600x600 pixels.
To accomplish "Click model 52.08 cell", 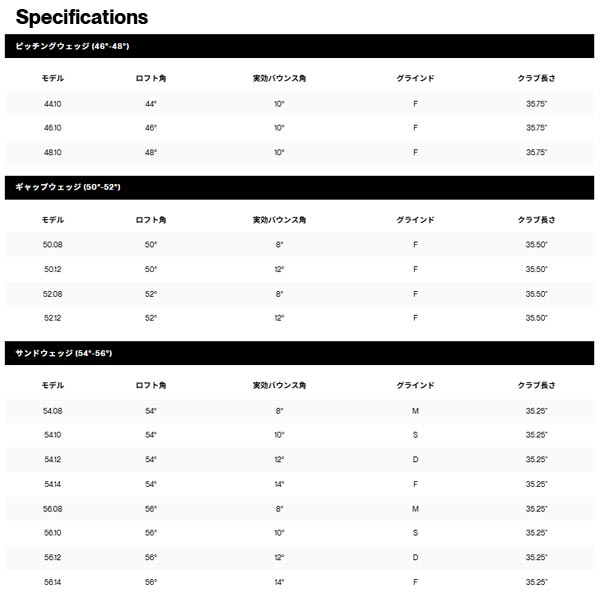I will click(53, 294).
